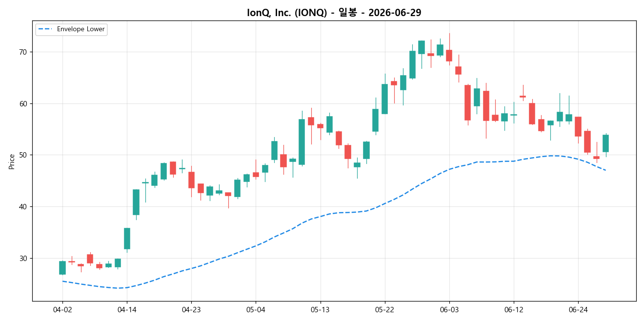This screenshot has height=322, width=644.
Task: Click the 06-03 x-axis date label
Action: click(x=449, y=309)
